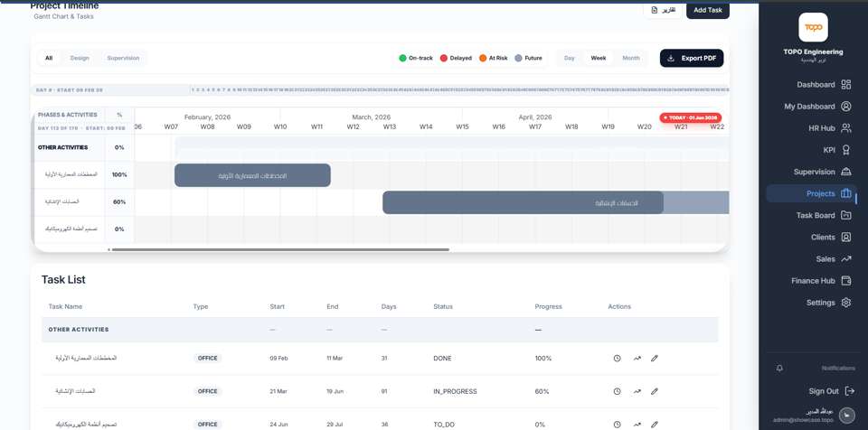Click OFFICE type badge in 09 Feb row
This screenshot has height=430, width=868.
point(208,359)
